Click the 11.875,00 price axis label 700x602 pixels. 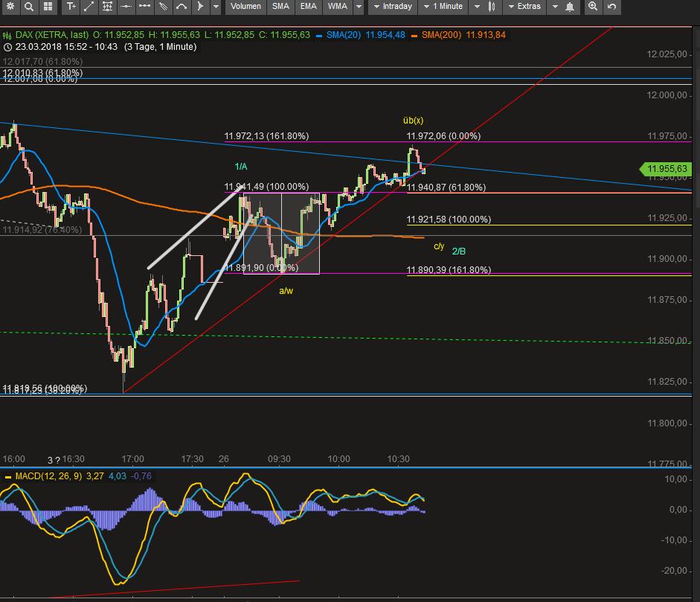pos(667,300)
